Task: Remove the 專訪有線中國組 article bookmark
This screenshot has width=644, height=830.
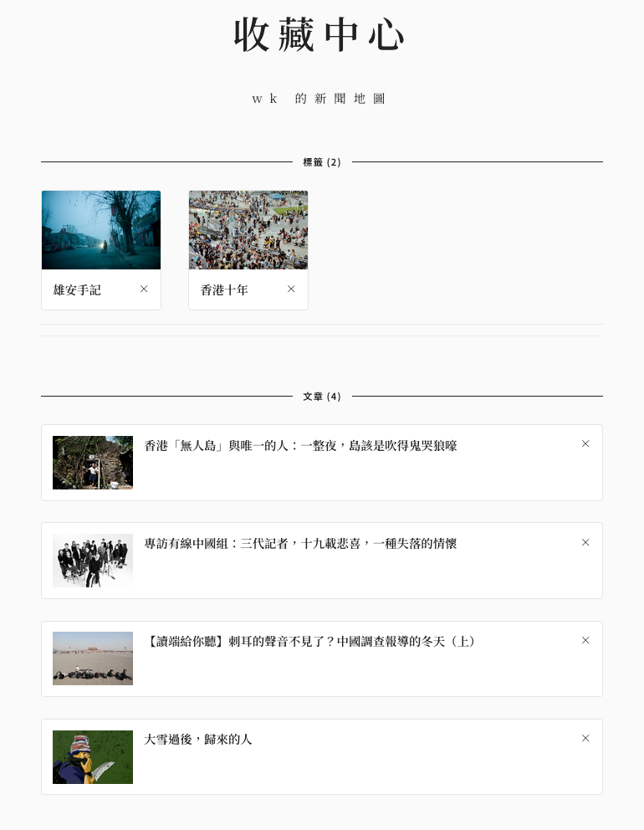Action: (x=585, y=543)
